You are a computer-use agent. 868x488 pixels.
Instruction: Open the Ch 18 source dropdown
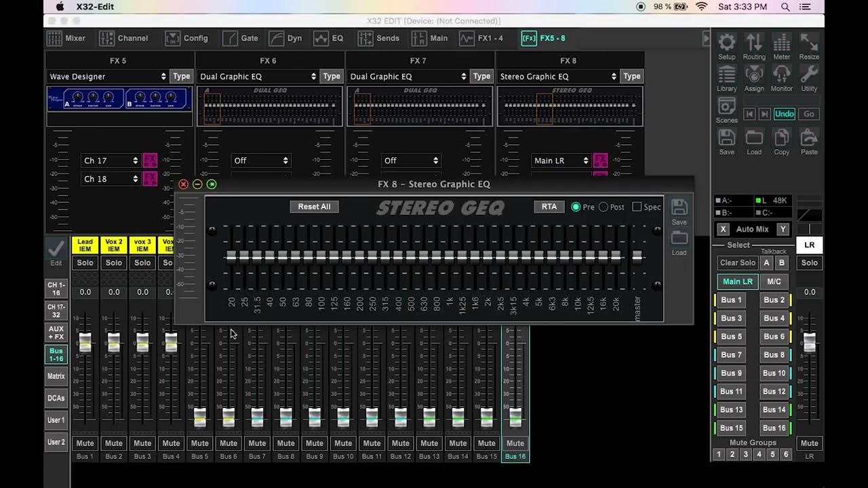[111, 179]
